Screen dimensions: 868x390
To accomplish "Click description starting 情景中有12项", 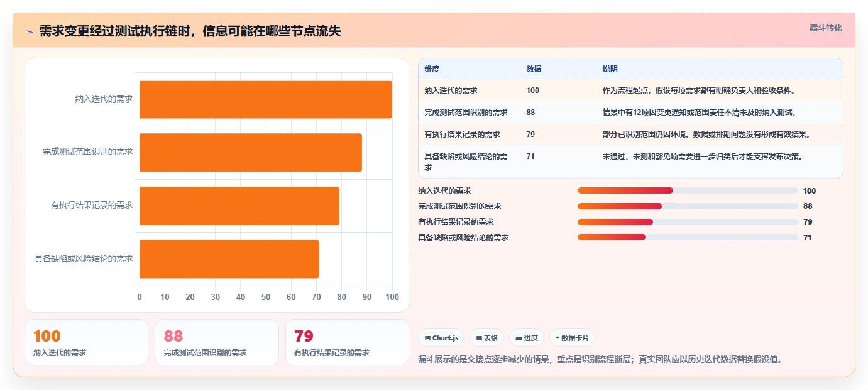I will pos(699,113).
